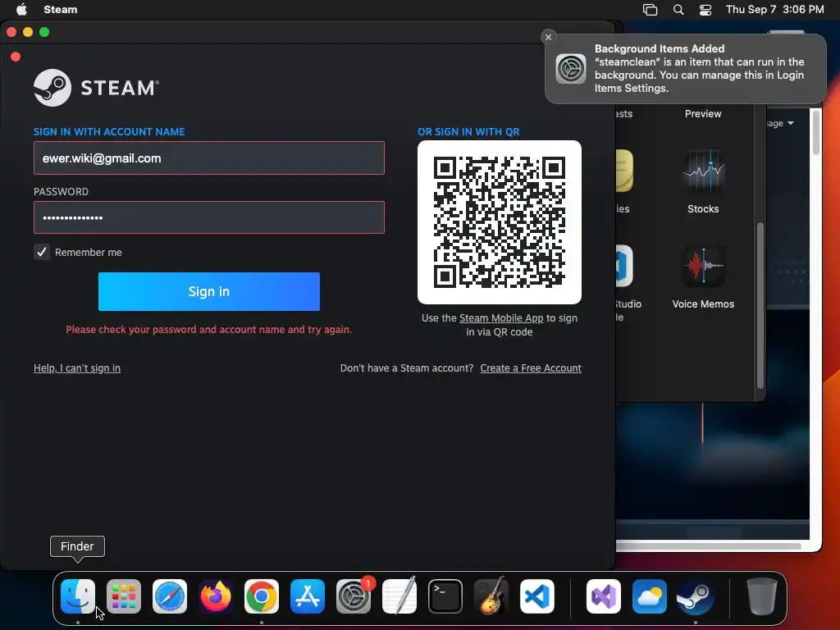The width and height of the screenshot is (840, 630).
Task: Click the OR SIGN IN WITH QR heading
Action: coord(468,132)
